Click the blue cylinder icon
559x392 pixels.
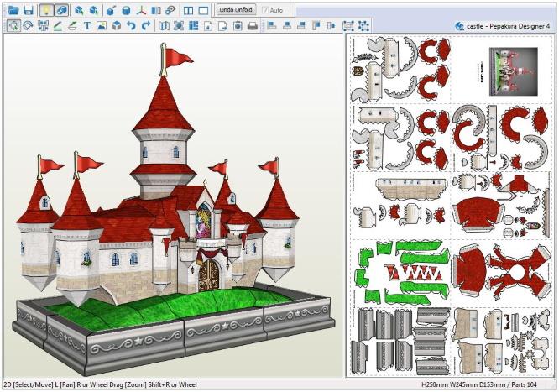point(126,10)
